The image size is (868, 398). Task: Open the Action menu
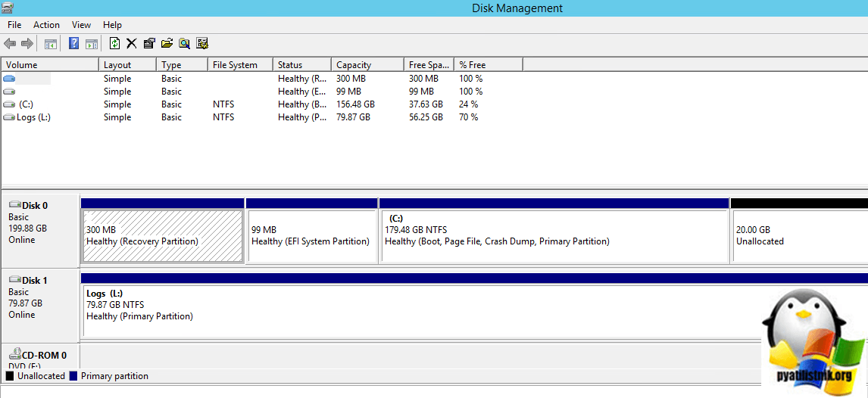pos(46,25)
